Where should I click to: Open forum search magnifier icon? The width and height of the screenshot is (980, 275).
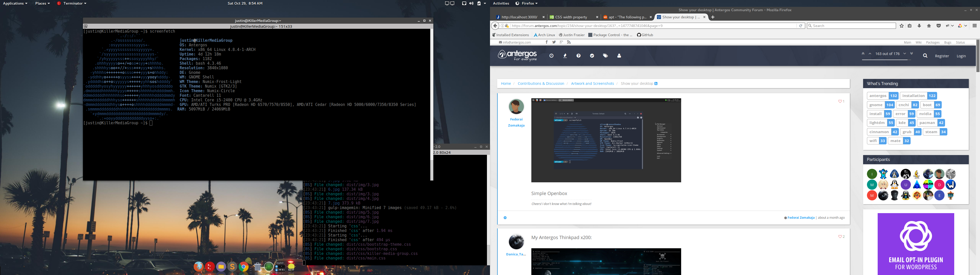[925, 56]
